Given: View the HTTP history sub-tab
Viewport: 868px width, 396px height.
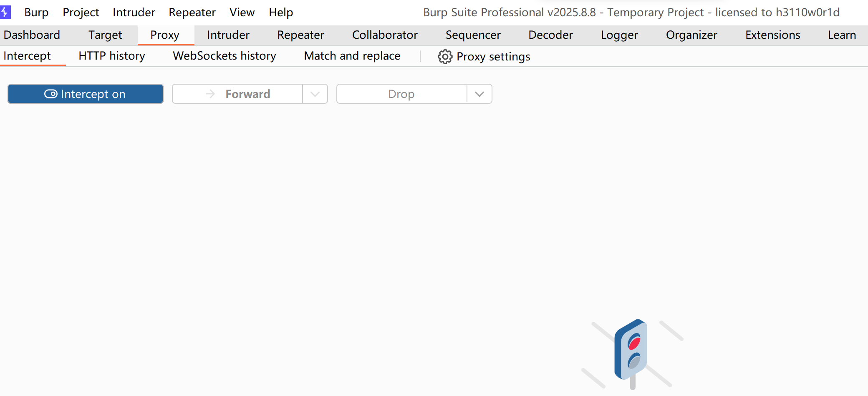Looking at the screenshot, I should [x=112, y=56].
